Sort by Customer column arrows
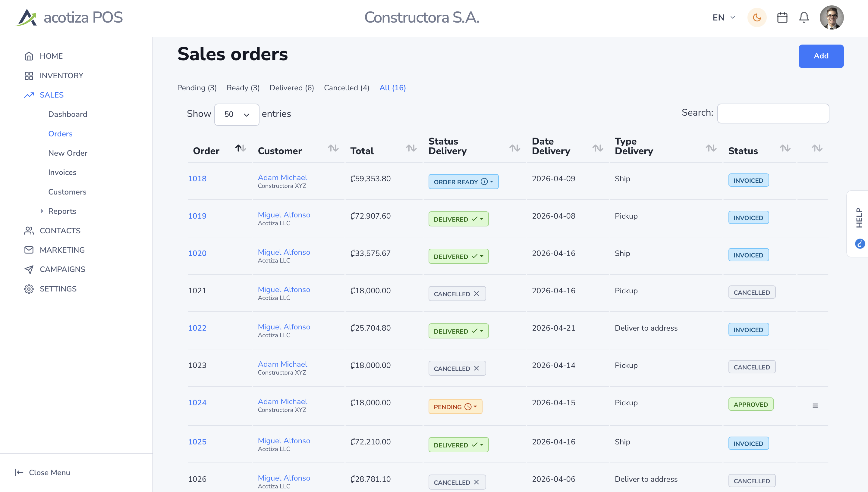The width and height of the screenshot is (868, 492). (333, 148)
